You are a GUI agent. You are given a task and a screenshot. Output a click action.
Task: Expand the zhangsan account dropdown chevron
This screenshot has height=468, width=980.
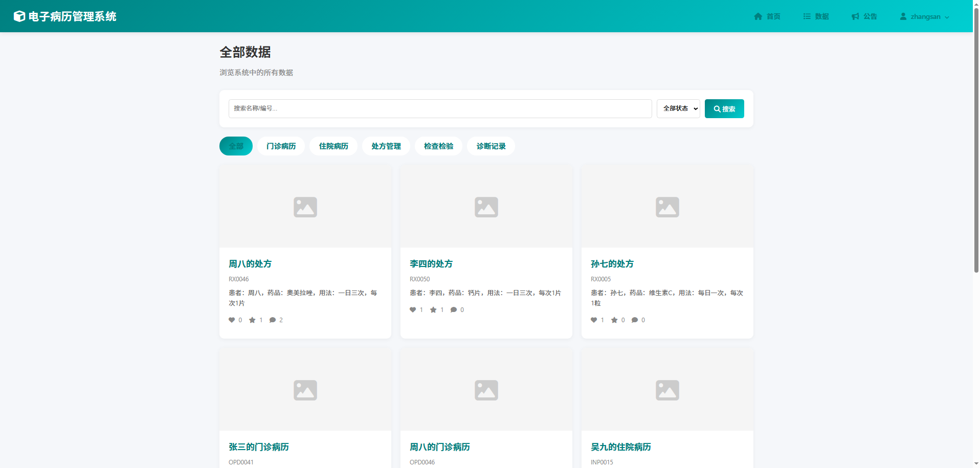(947, 17)
